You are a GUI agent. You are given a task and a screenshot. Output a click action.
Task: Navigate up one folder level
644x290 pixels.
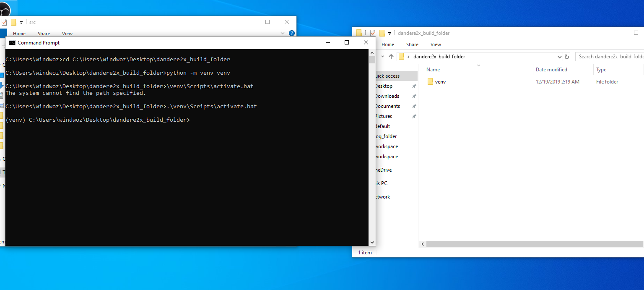point(391,56)
